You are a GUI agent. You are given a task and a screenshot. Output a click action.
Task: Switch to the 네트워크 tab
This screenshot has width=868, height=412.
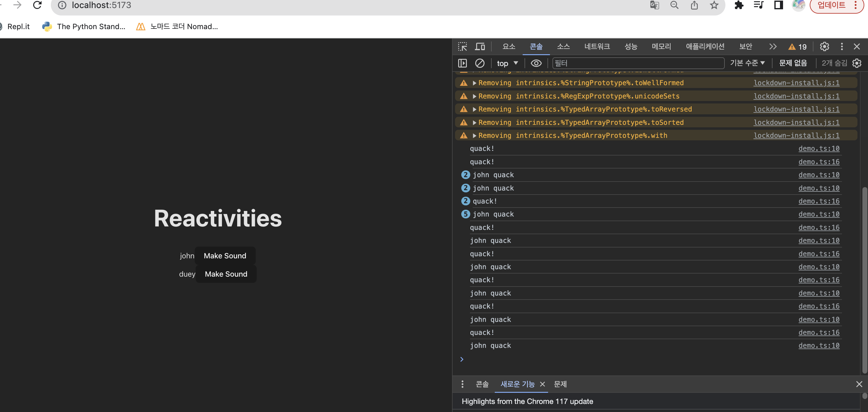coord(597,46)
